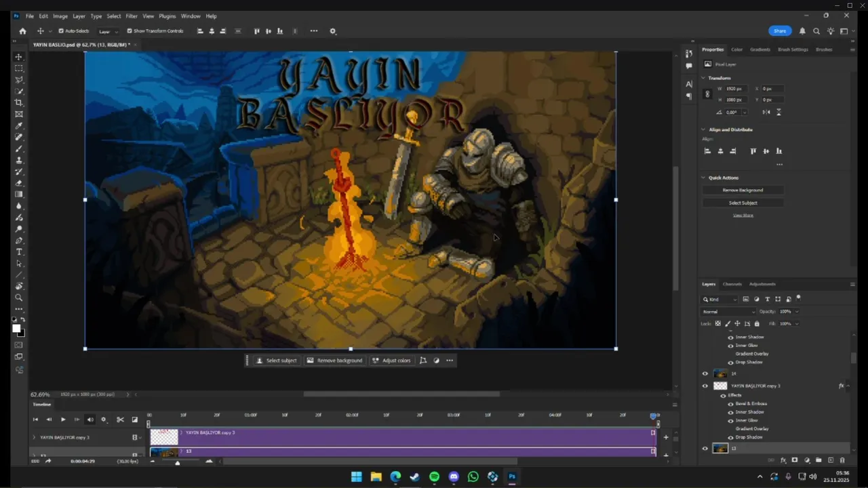Click the View More link
This screenshot has height=488, width=868.
point(743,216)
